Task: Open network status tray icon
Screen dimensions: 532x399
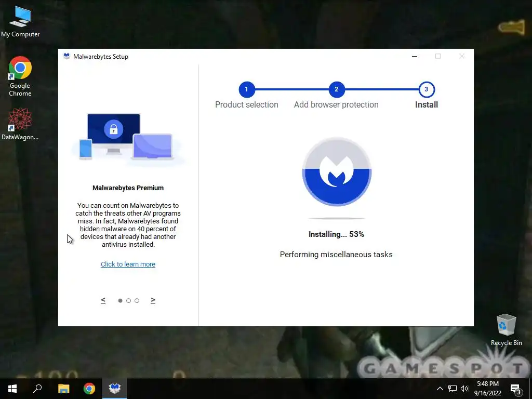Action: click(x=453, y=389)
